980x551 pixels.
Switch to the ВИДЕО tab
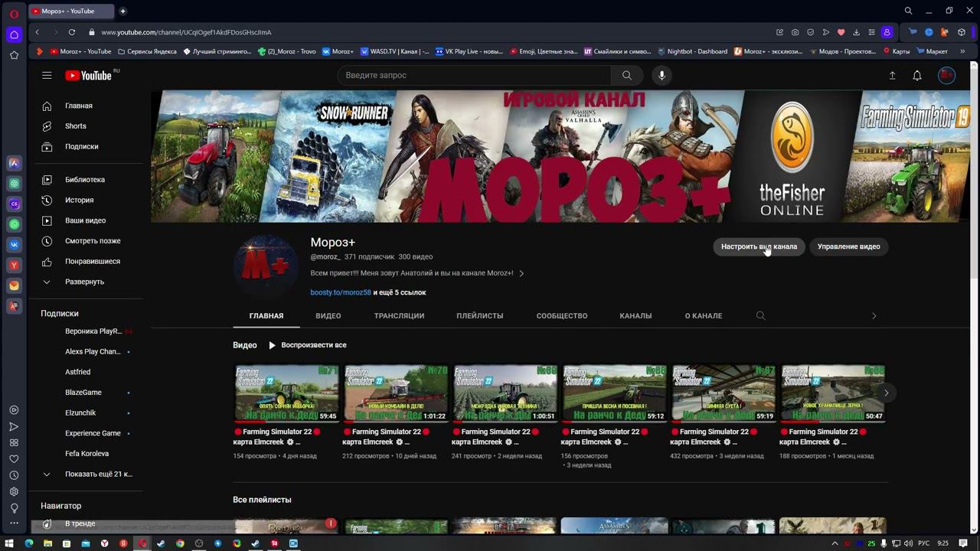tap(328, 315)
